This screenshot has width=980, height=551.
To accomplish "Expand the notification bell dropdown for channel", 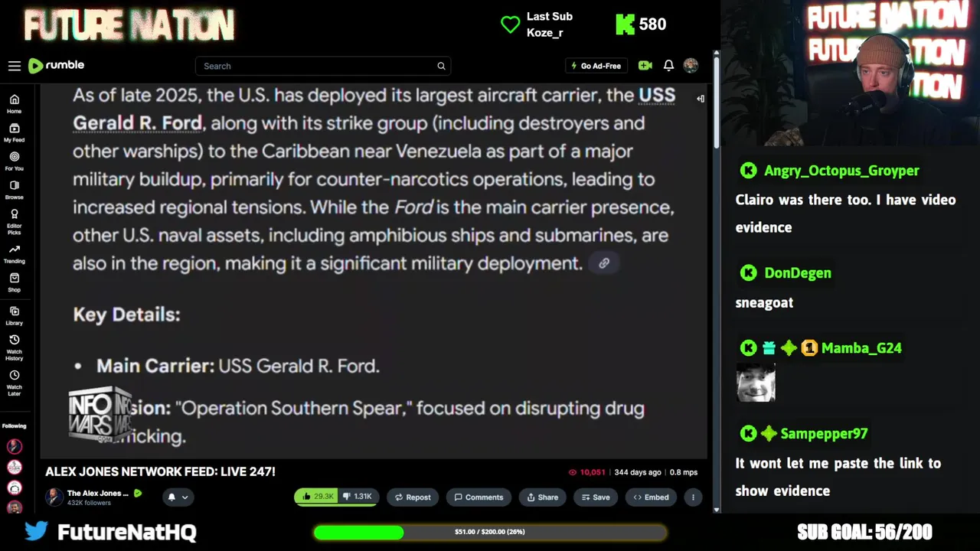I will [x=177, y=497].
